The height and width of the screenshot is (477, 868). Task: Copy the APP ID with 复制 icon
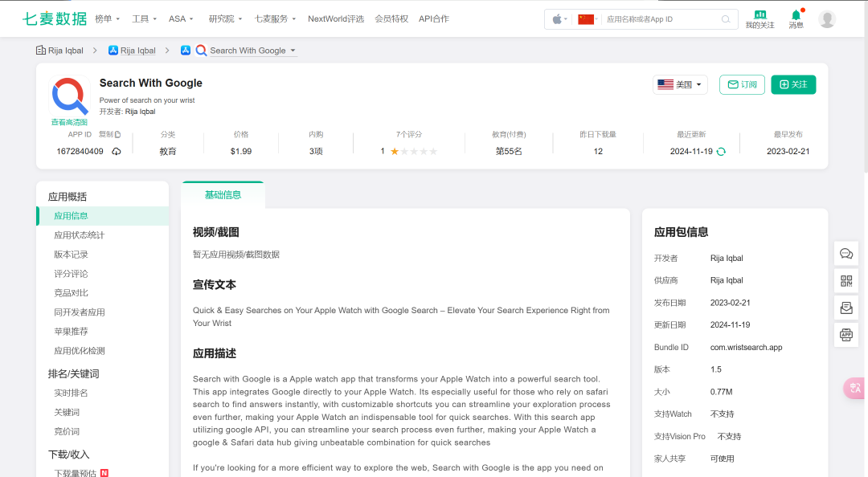coord(109,134)
